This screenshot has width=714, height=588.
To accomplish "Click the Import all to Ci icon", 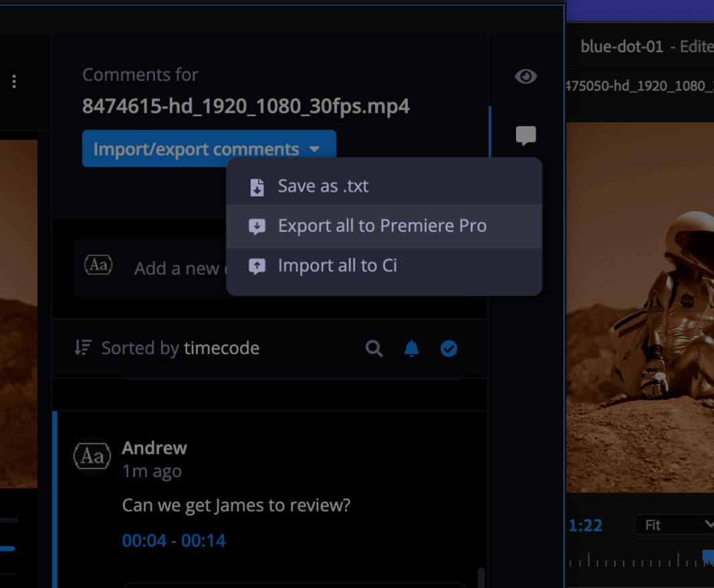I will (257, 266).
